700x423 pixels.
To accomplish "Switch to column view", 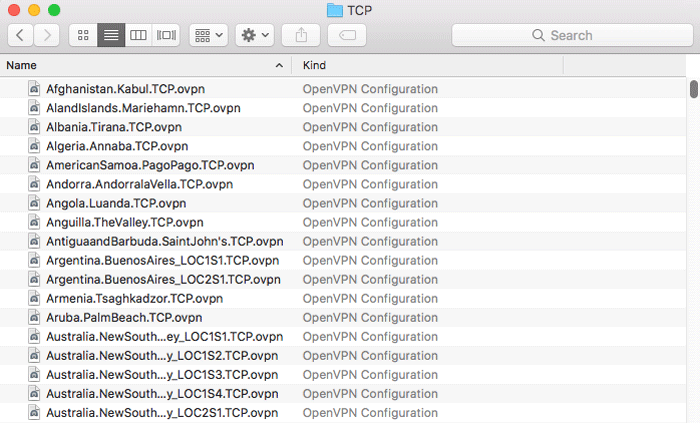I will [x=138, y=35].
